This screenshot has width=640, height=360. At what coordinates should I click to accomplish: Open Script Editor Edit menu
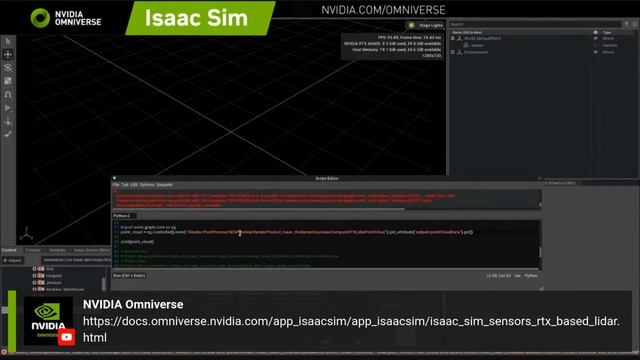pos(134,185)
